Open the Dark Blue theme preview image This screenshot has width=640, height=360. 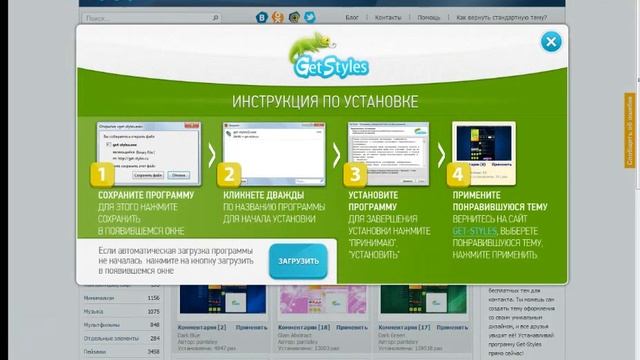223,299
